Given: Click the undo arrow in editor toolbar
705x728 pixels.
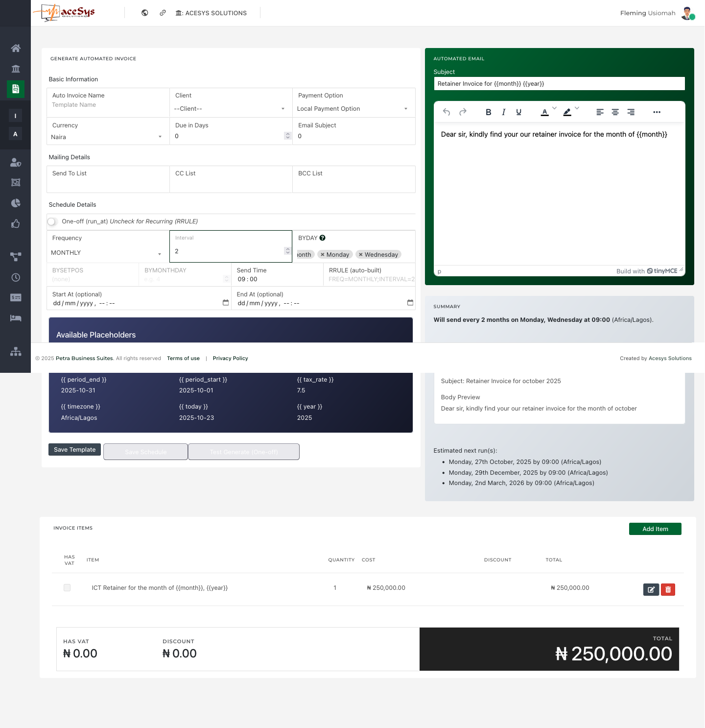Looking at the screenshot, I should point(446,112).
